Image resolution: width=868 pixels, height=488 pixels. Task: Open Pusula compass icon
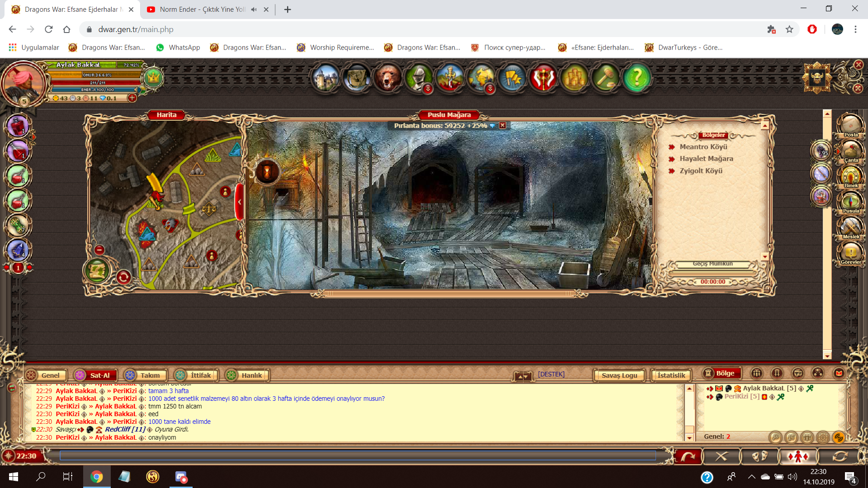(850, 202)
